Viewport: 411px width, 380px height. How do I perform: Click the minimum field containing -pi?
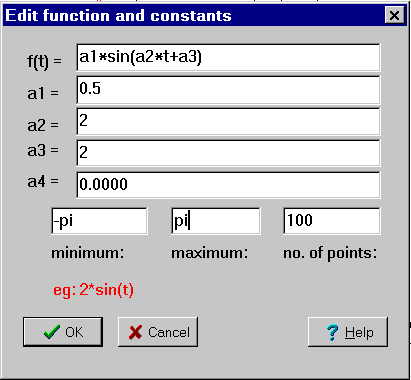pyautogui.click(x=99, y=221)
